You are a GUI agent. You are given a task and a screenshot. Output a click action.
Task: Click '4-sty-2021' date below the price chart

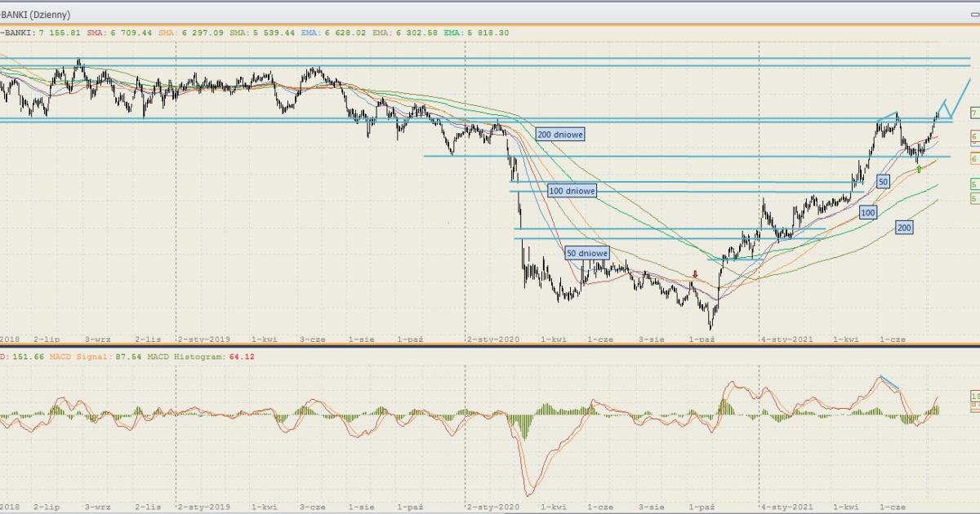tap(786, 338)
